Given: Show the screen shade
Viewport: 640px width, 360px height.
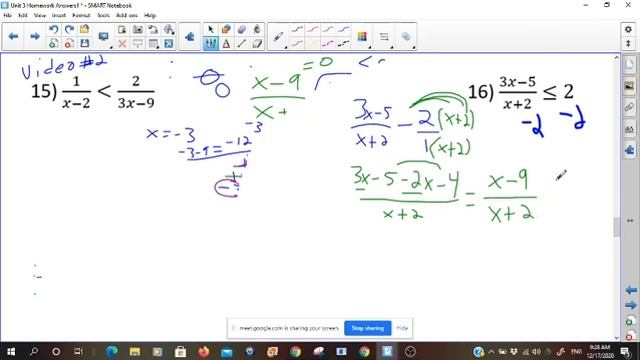Looking at the screenshot, I should coord(138,43).
